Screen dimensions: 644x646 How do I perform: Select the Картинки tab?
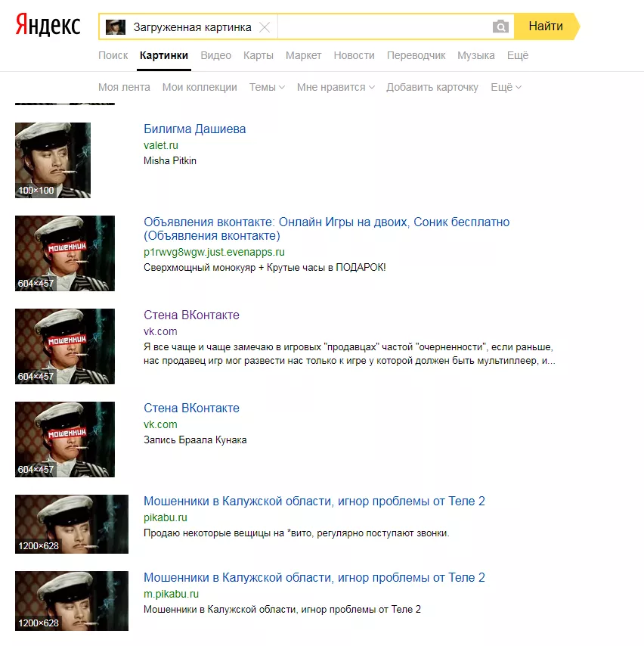(x=164, y=56)
